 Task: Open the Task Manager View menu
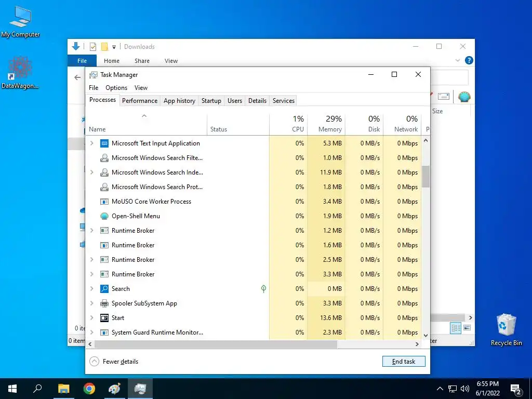point(141,87)
